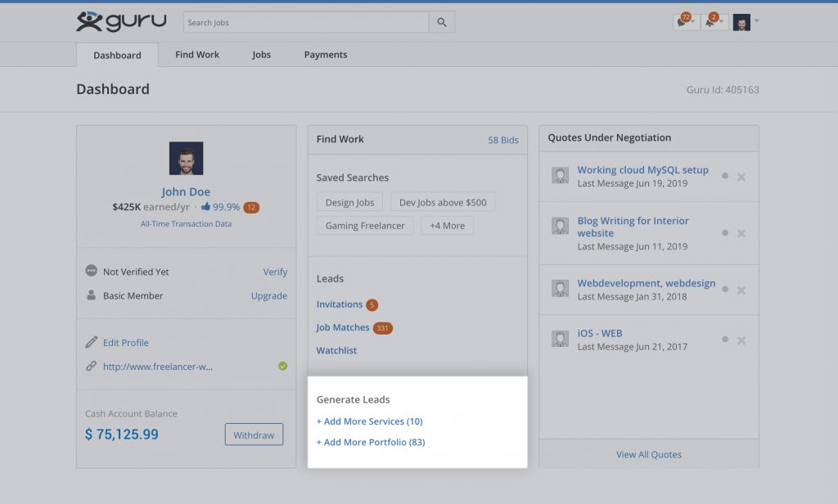Open the Edit Profile link

125,343
